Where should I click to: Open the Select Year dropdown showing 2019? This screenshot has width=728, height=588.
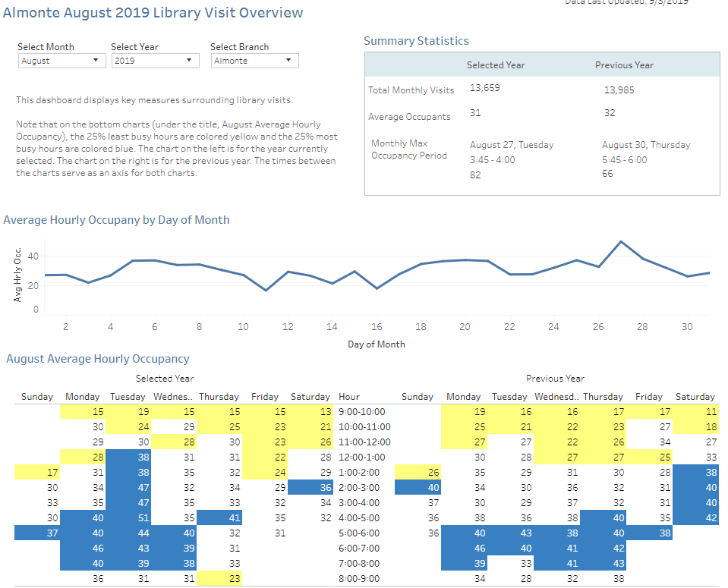point(155,61)
